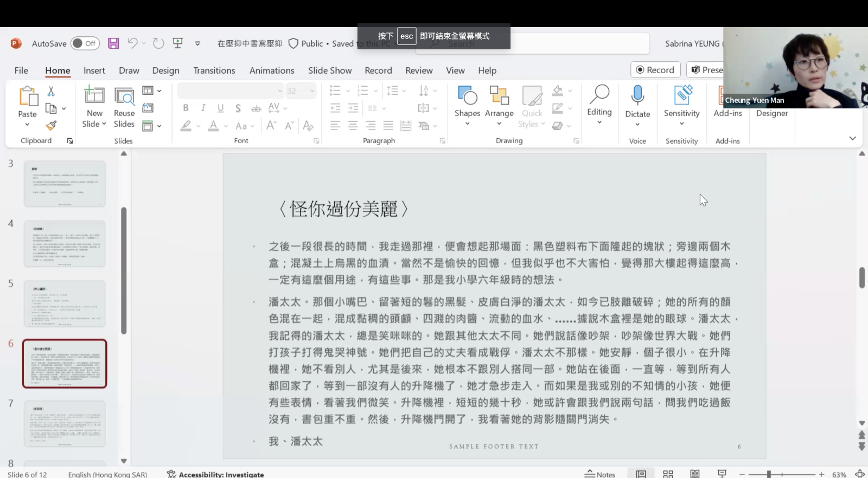Toggle Strikethrough formatting
Screen dimensions: 868x478
(256, 108)
